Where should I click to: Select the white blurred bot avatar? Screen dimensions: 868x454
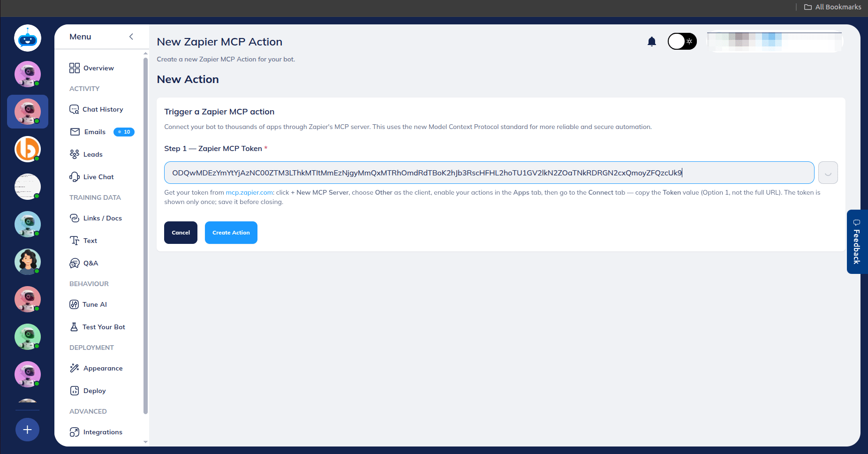point(28,187)
